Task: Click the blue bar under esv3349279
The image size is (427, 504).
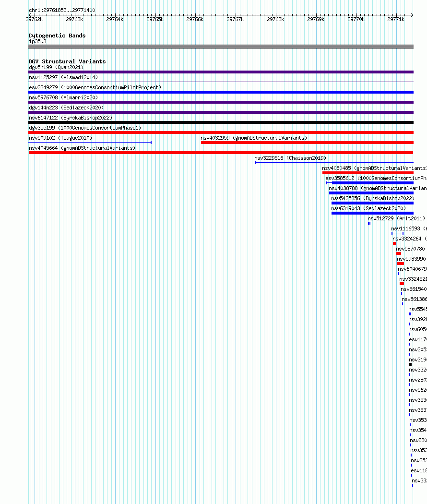Action: pyautogui.click(x=221, y=92)
